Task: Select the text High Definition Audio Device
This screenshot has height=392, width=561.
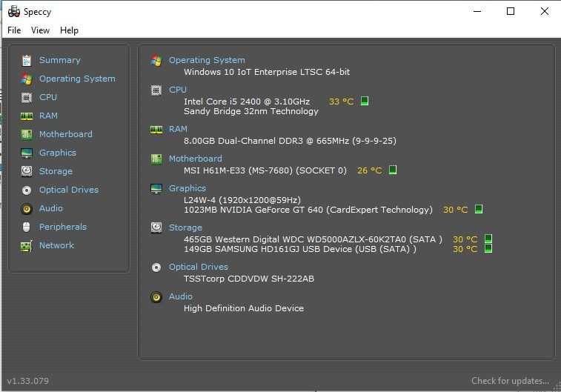Action: coord(244,308)
